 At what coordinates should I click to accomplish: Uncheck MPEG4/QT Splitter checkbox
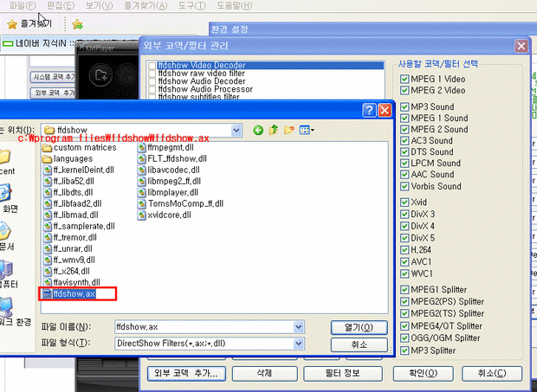point(404,326)
